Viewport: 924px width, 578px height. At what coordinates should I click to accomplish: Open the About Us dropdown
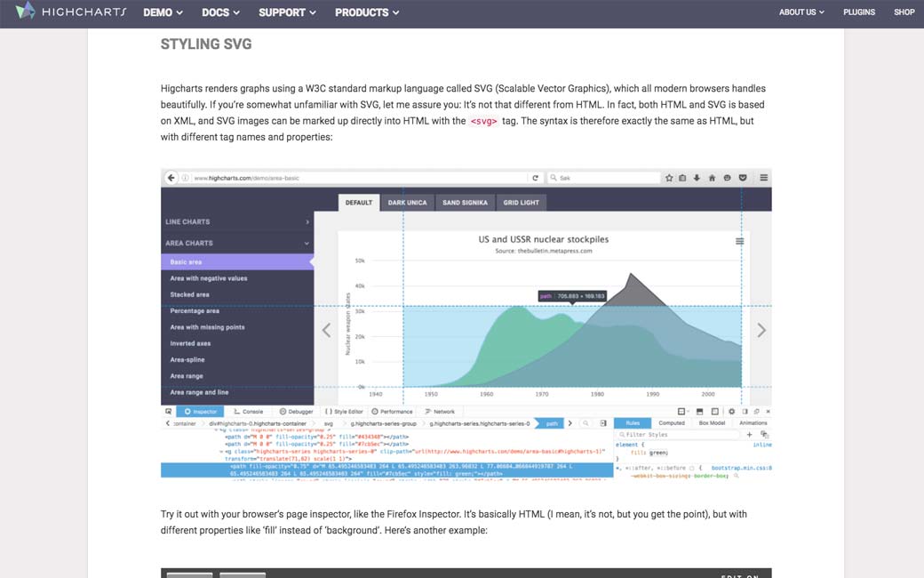[x=801, y=12]
